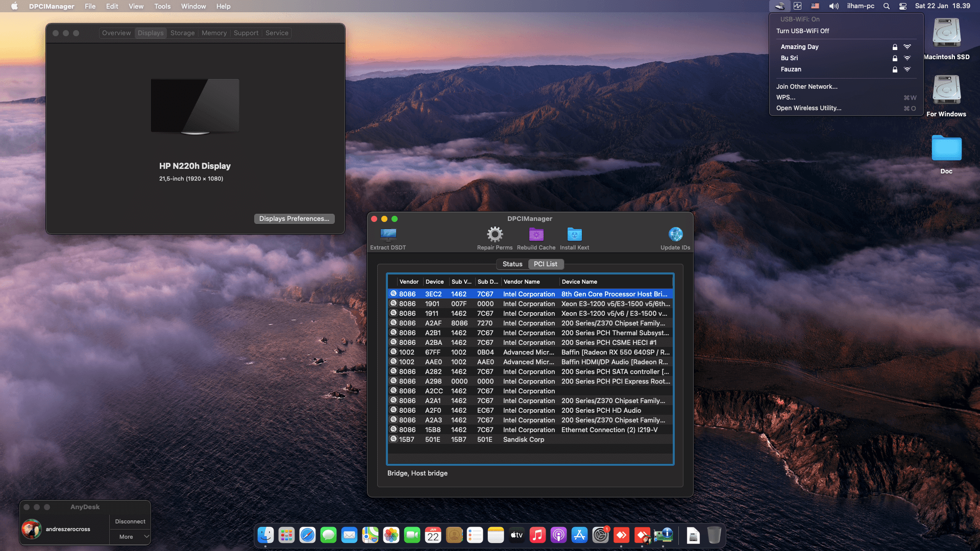Select Ethernet Connection (2) I219-V row
980x551 pixels.
pyautogui.click(x=530, y=430)
